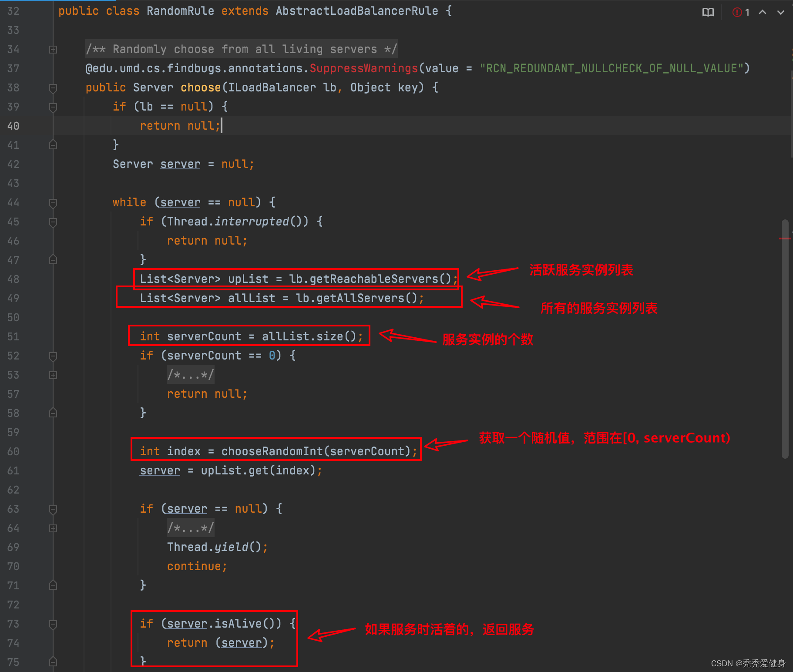The height and width of the screenshot is (672, 793).
Task: Expand folded comment at line 64
Action: pos(53,528)
